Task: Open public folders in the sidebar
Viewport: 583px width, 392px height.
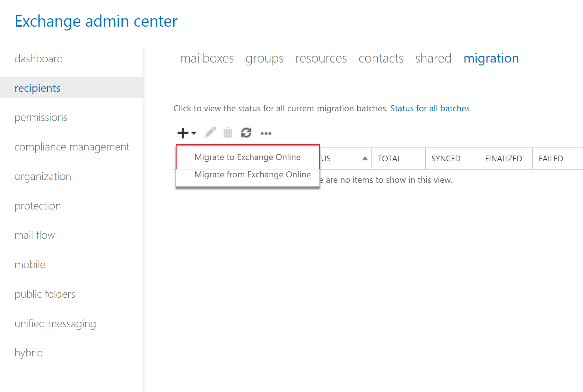Action: tap(45, 294)
